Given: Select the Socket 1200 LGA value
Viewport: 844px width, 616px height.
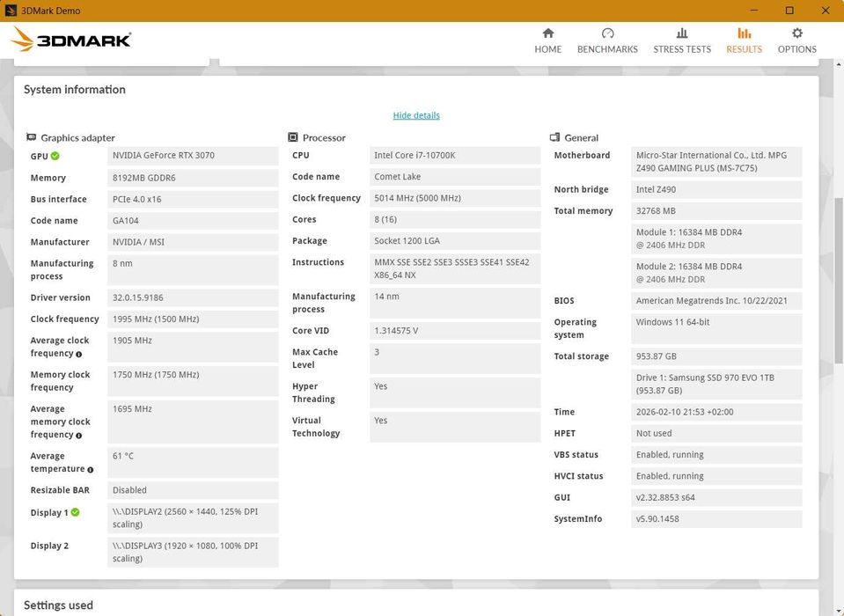Looking at the screenshot, I should tap(455, 241).
